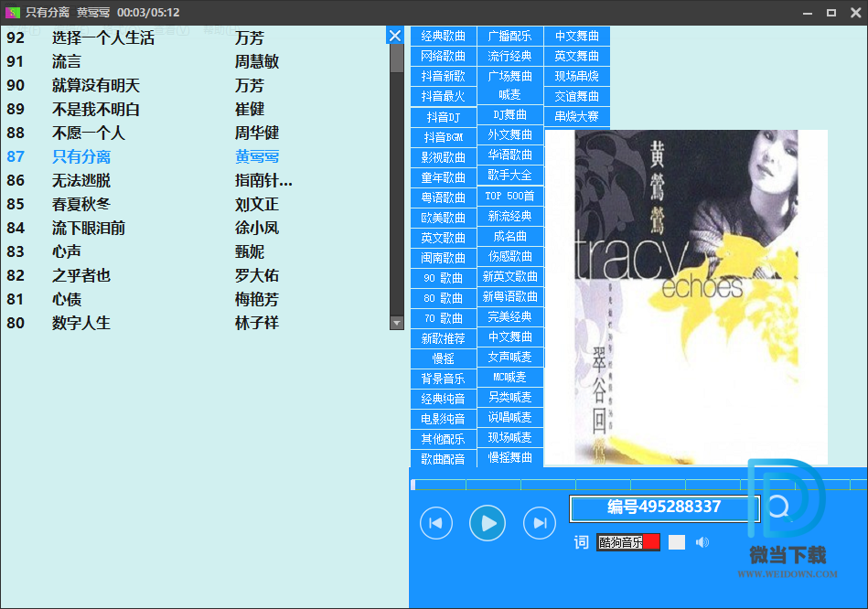
Task: Open the 抖音BGM category
Action: click(444, 137)
